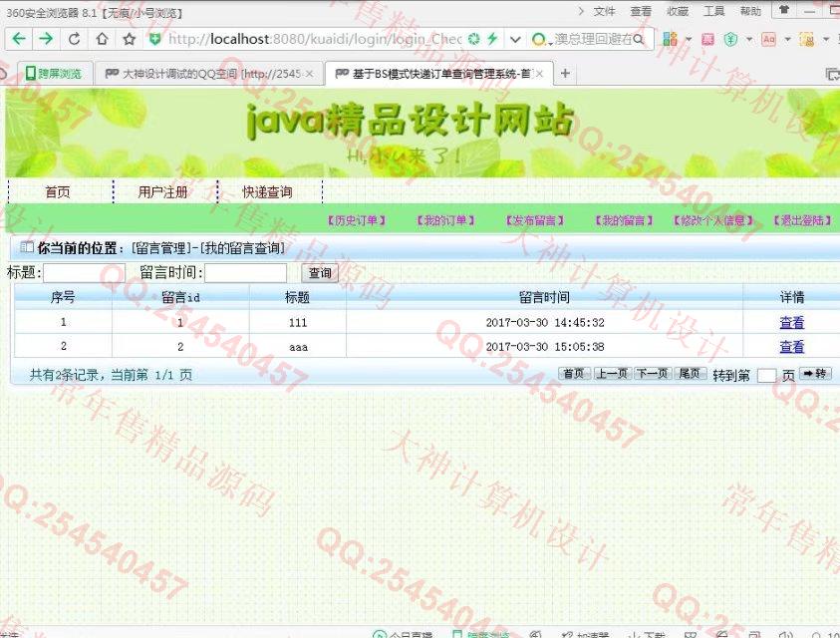Click the browser back arrow button
This screenshot has height=638, width=840.
pos(19,39)
